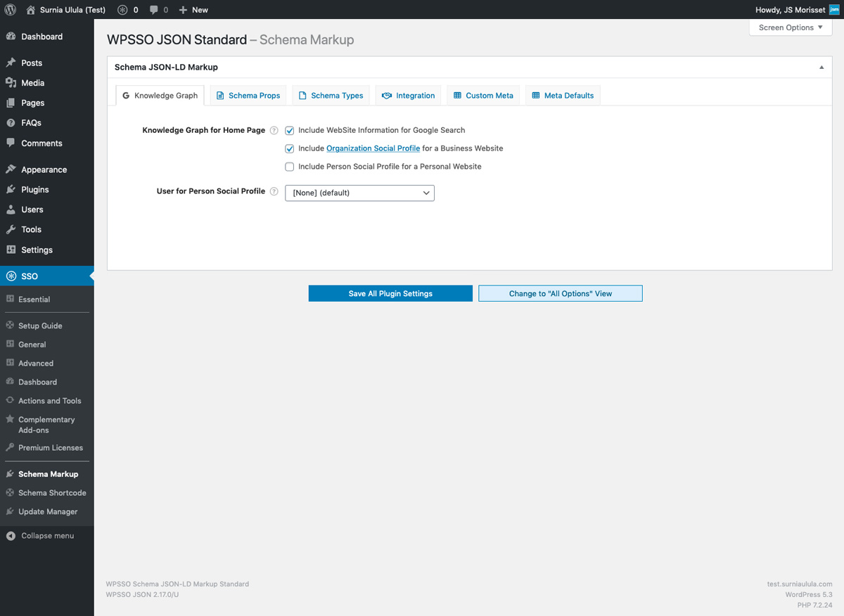Click the Tools wrench icon
This screenshot has width=844, height=616.
click(11, 229)
